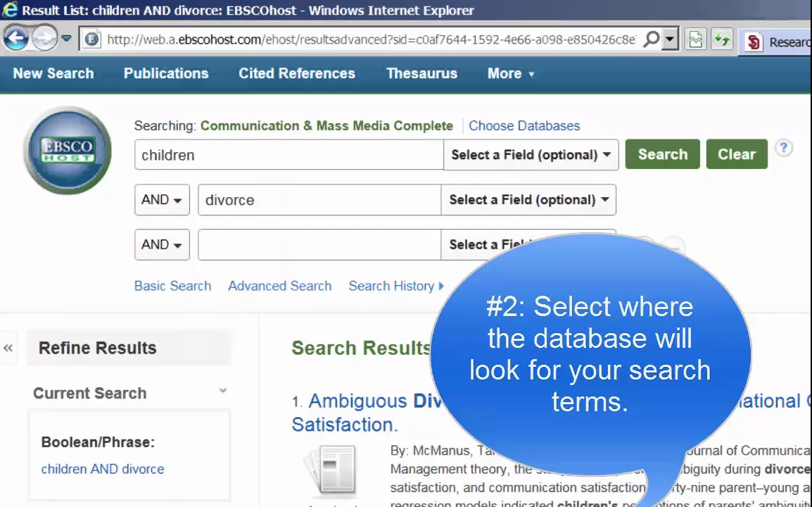Click the EBSCOhost round logo
Screen dimensions: 812x507
(x=68, y=150)
